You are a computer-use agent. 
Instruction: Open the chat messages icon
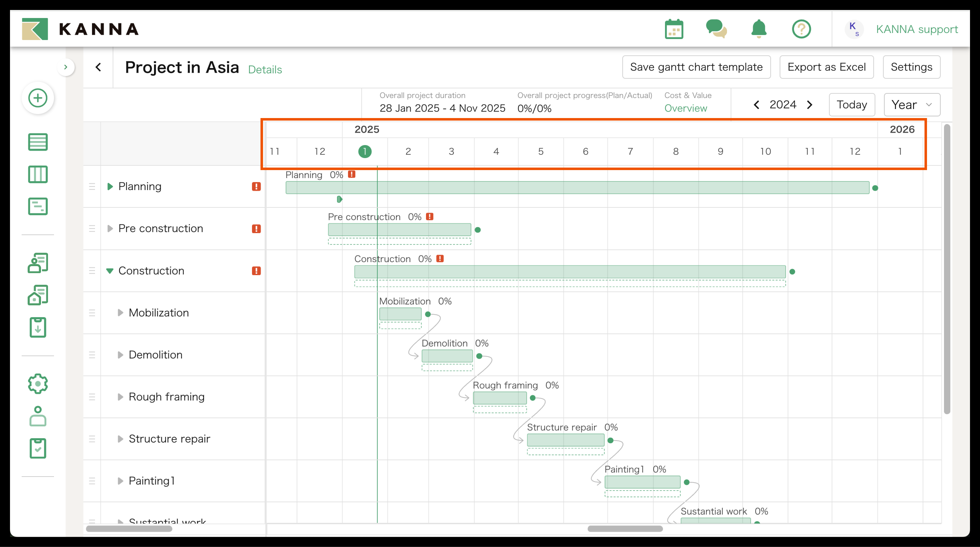716,29
